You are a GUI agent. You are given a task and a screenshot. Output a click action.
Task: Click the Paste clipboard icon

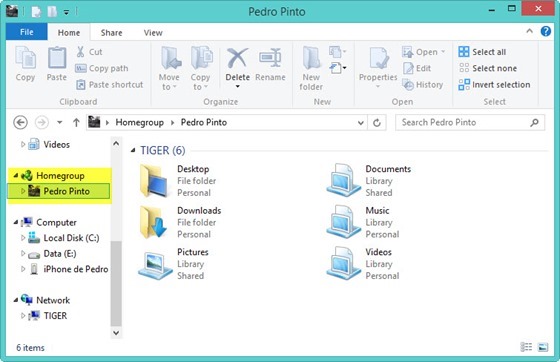[x=57, y=57]
